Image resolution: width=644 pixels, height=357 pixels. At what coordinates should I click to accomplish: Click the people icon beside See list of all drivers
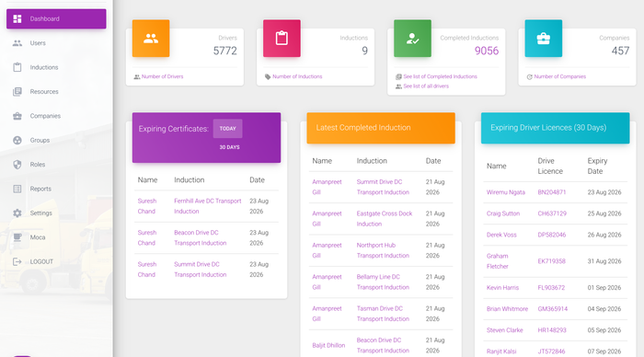pyautogui.click(x=398, y=86)
